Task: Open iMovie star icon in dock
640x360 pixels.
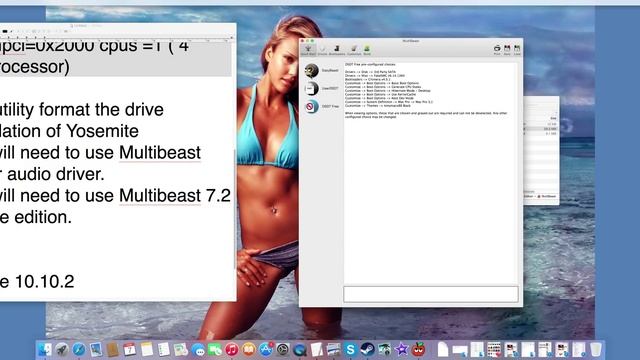Action: click(402, 349)
